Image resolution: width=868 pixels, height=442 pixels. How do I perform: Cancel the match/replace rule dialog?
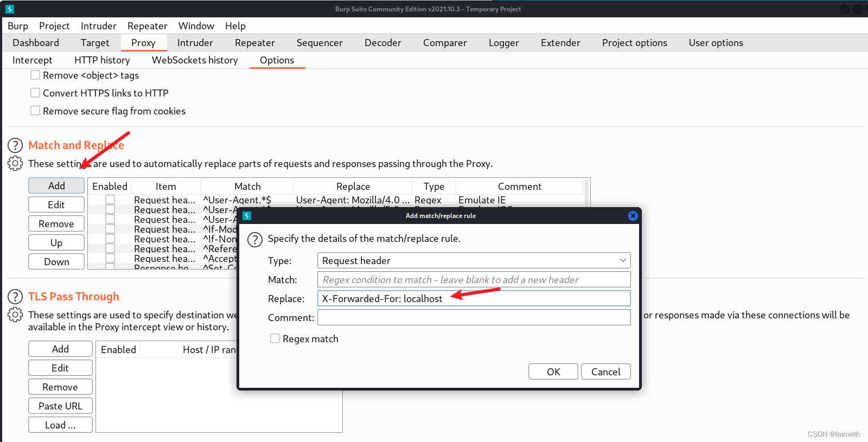click(x=606, y=371)
